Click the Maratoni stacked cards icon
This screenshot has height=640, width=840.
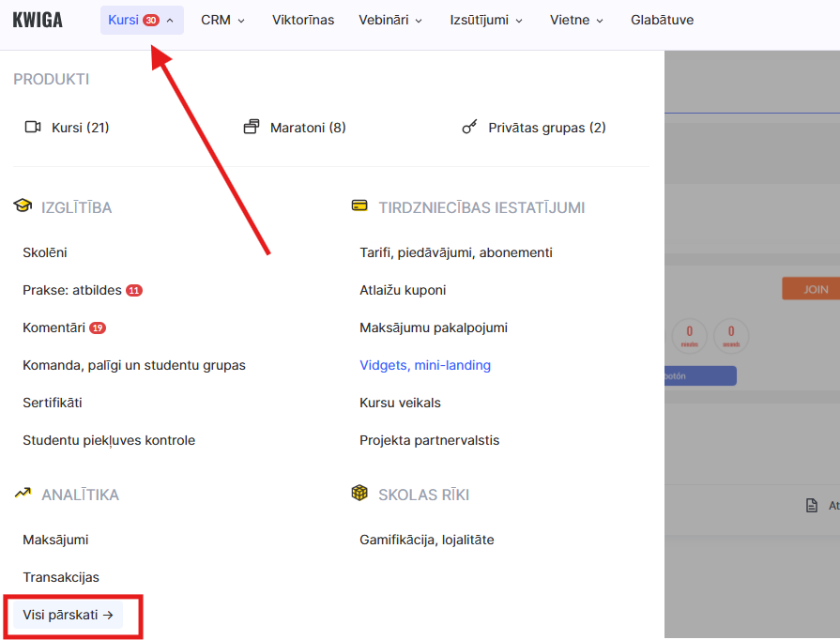(251, 128)
